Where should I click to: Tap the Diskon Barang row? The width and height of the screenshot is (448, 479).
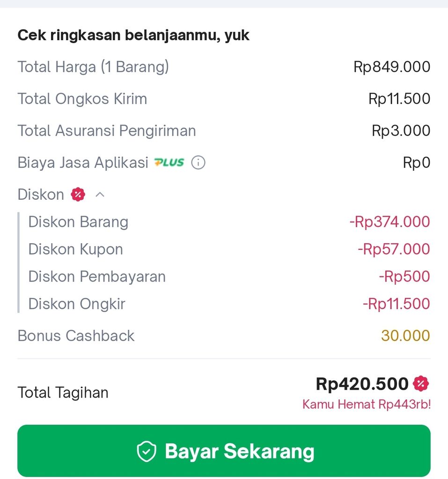pos(229,222)
